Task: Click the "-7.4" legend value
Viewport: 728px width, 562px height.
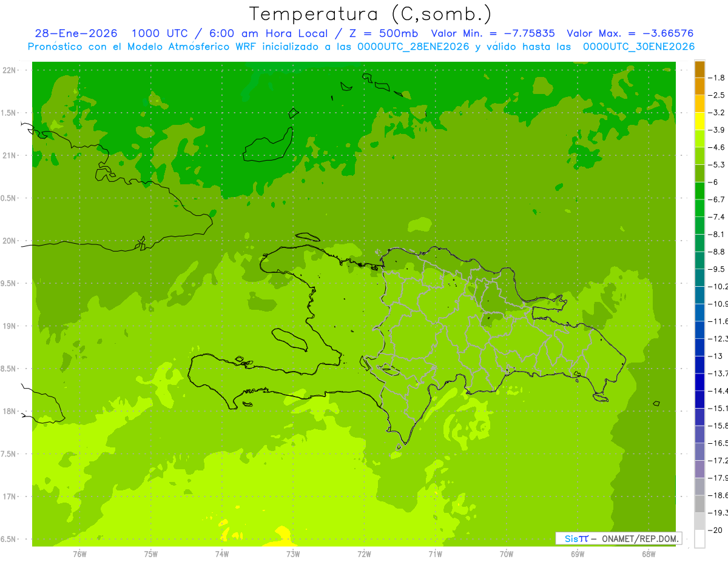Action: (x=716, y=217)
